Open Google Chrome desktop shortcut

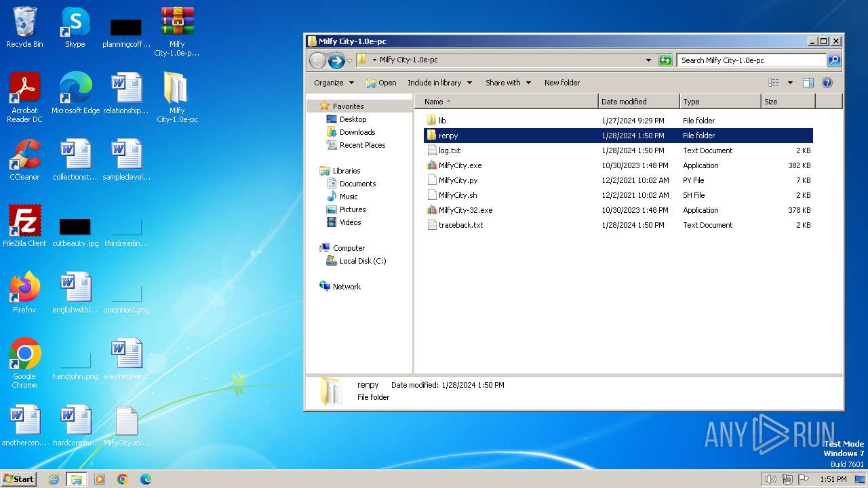pos(24,364)
